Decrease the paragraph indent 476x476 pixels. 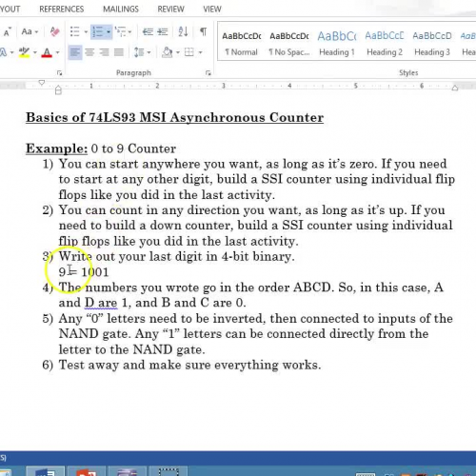[x=148, y=31]
